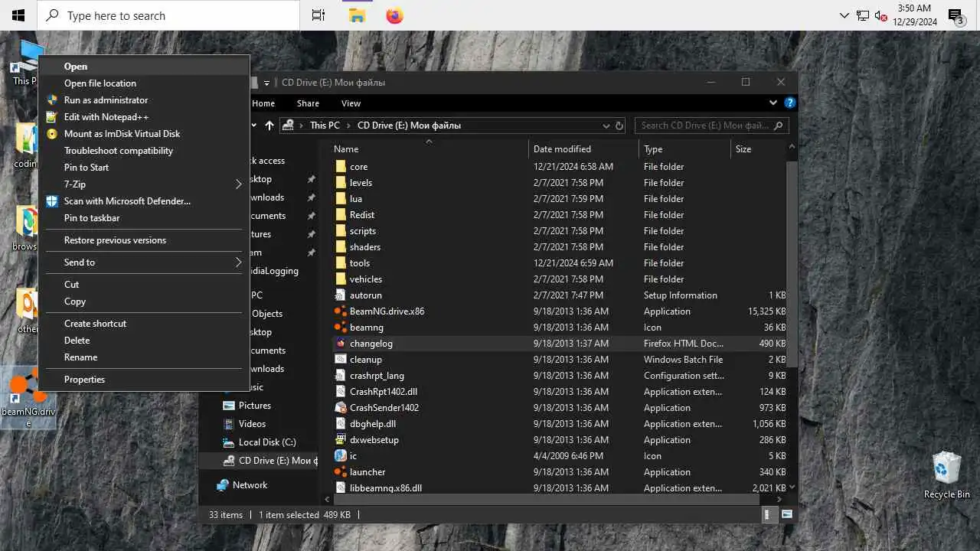The image size is (980, 551).
Task: Select Run as administrator
Action: [144, 100]
